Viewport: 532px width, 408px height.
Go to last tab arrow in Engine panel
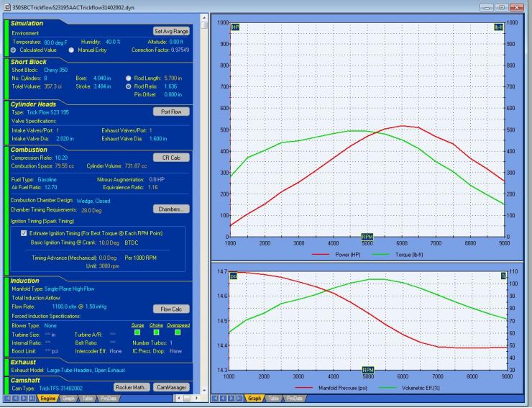(x=32, y=398)
